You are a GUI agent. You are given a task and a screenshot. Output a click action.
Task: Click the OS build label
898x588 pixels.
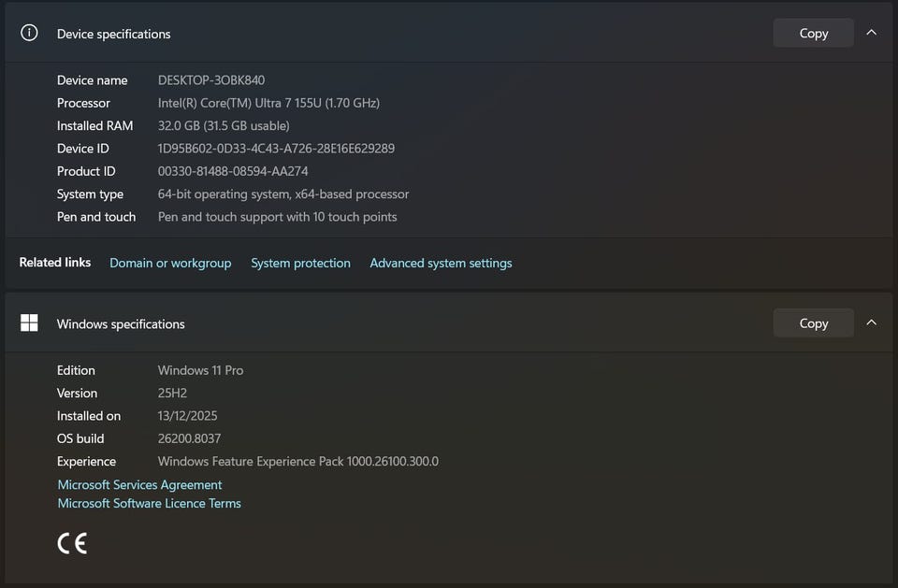point(80,438)
